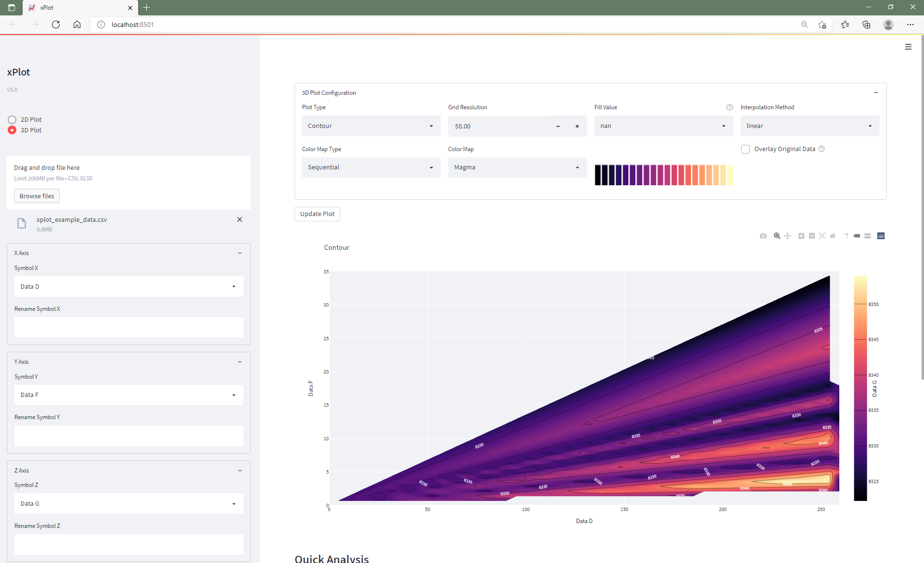Viewport: 924px width, 563px height.
Task: Focus the Rename Symbol Z field
Action: click(x=129, y=544)
